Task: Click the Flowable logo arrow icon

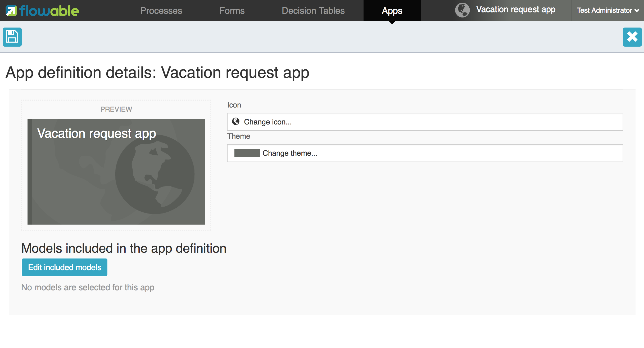Action: click(x=11, y=11)
